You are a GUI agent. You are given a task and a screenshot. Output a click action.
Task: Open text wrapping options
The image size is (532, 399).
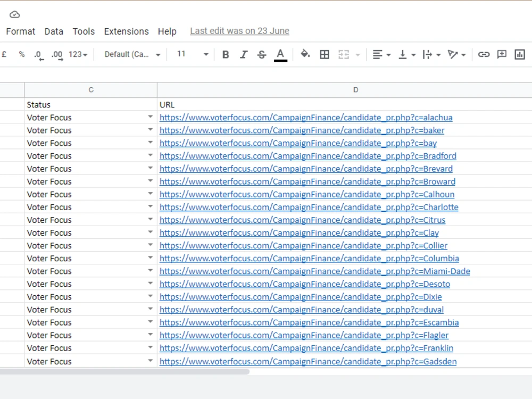(x=431, y=54)
